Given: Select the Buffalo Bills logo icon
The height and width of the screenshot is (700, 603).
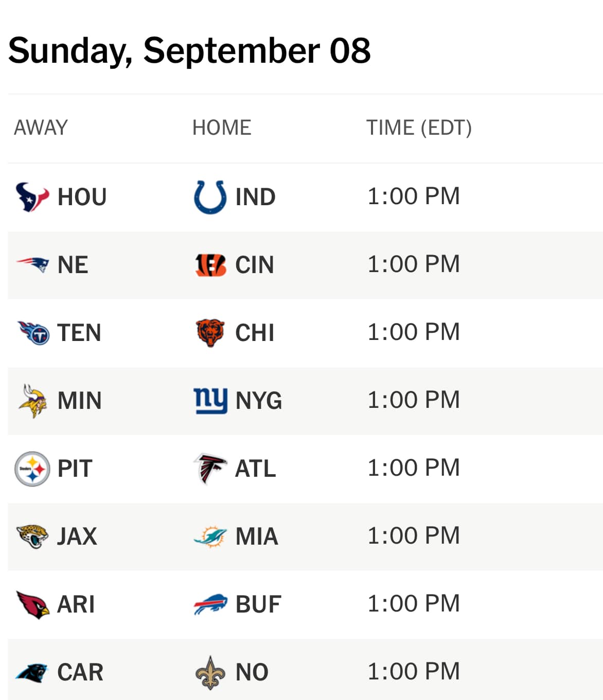Looking at the screenshot, I should tap(210, 604).
